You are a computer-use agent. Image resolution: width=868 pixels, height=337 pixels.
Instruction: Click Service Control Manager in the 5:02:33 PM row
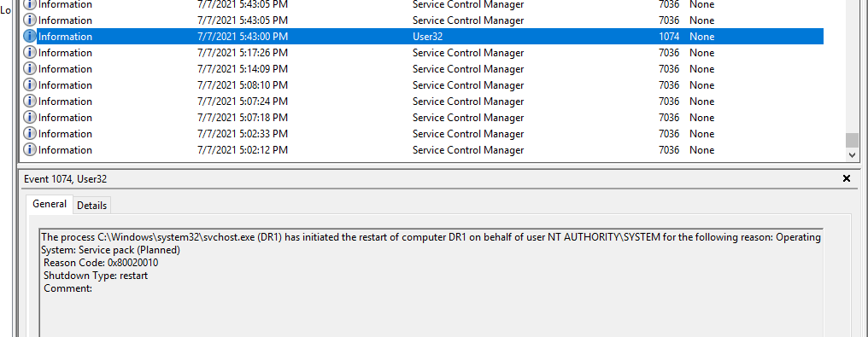pos(468,134)
